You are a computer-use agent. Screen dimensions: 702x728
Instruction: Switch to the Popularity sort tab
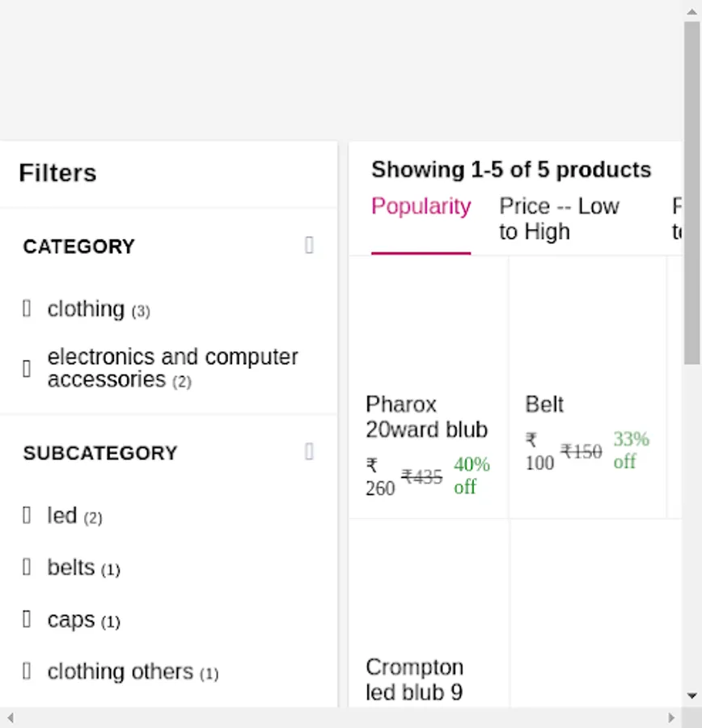coord(421,207)
